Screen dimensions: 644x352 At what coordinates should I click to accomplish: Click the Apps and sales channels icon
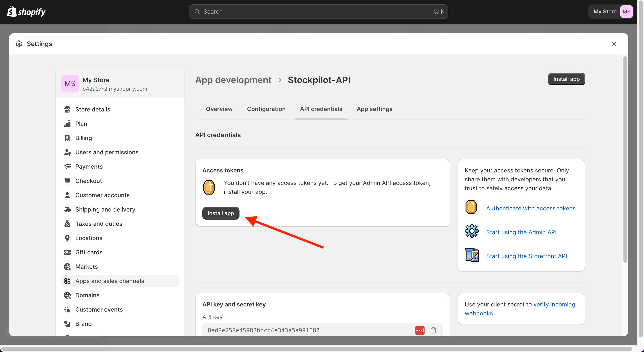click(67, 281)
